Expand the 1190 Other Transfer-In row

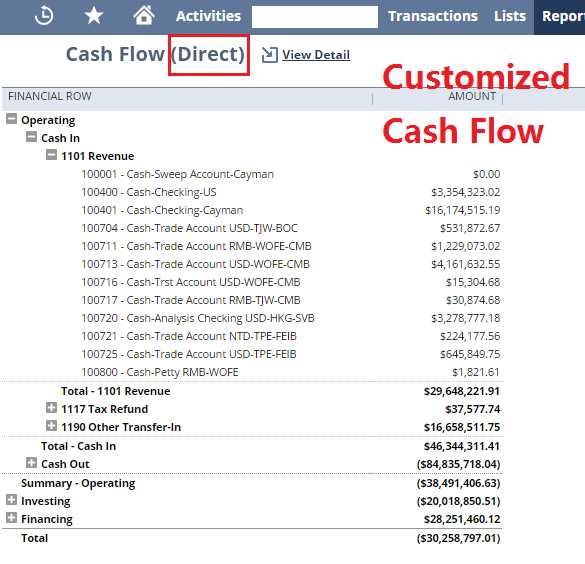(51, 426)
